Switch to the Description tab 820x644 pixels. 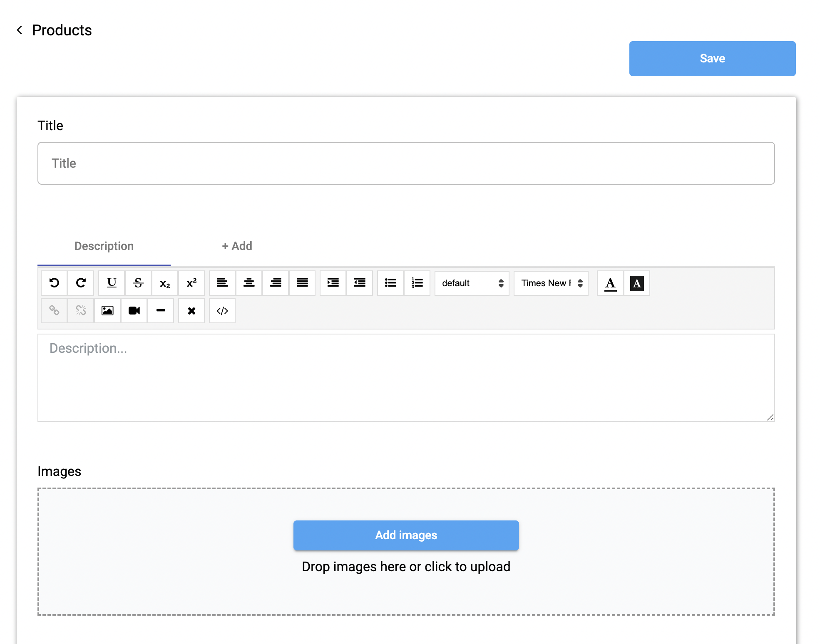click(x=104, y=246)
